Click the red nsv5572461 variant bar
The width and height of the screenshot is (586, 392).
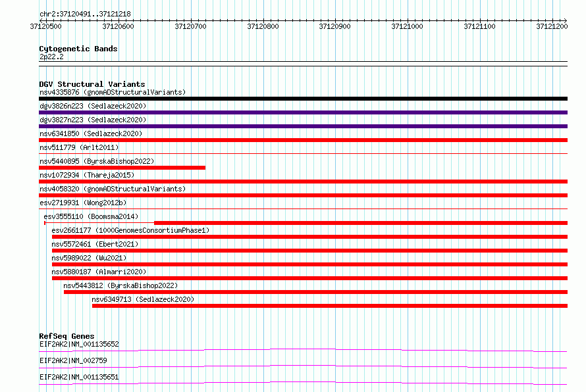click(309, 251)
